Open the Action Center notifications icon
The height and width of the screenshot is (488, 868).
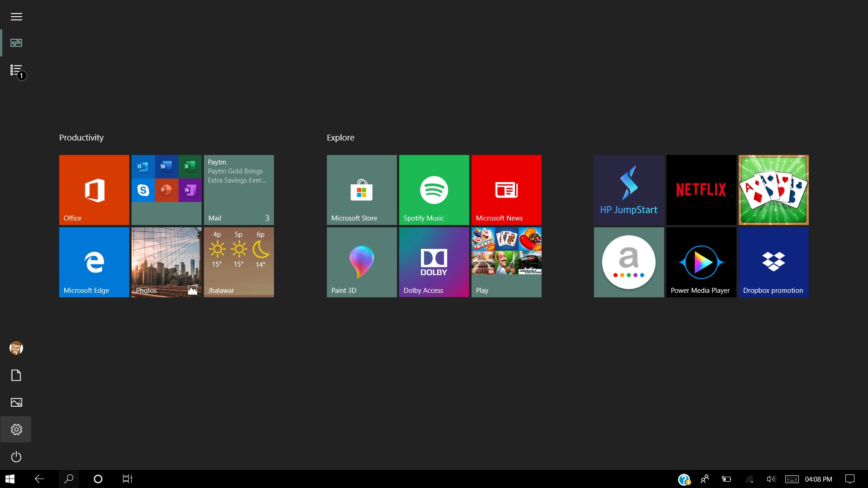click(x=850, y=479)
